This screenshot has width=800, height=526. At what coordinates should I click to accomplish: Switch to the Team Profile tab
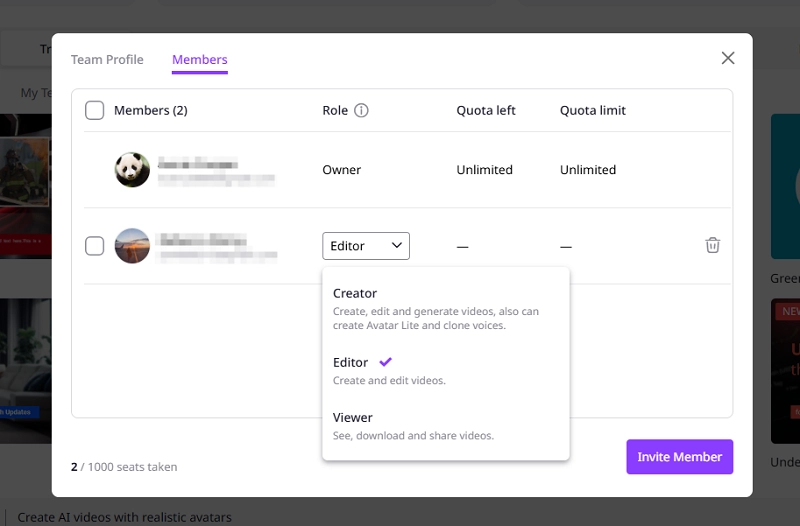[x=107, y=60]
